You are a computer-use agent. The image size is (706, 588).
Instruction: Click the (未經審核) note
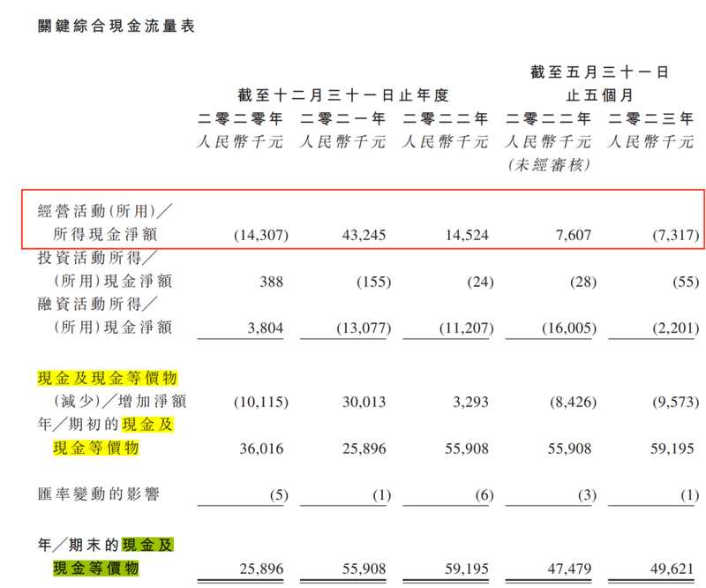tap(548, 165)
